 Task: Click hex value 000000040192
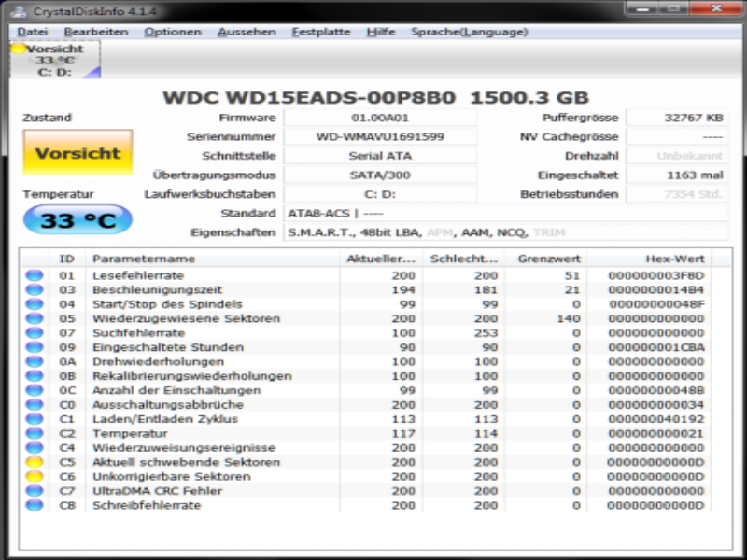pyautogui.click(x=656, y=418)
